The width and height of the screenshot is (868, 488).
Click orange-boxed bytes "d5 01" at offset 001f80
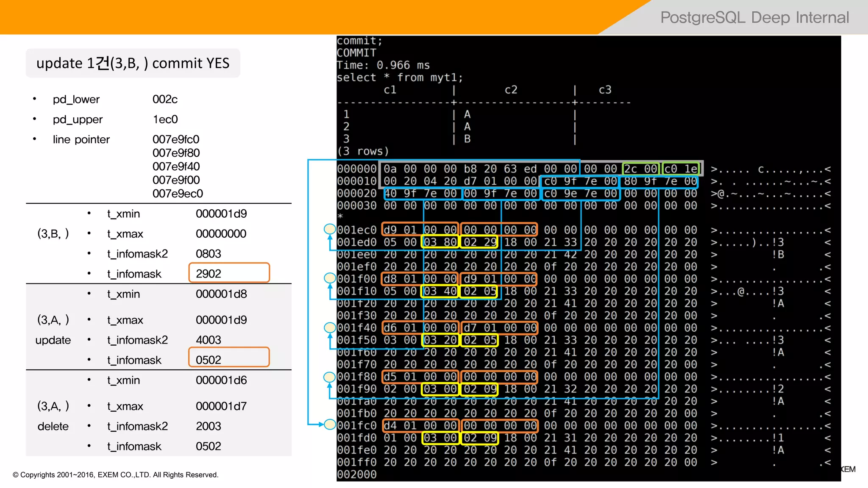coord(400,377)
